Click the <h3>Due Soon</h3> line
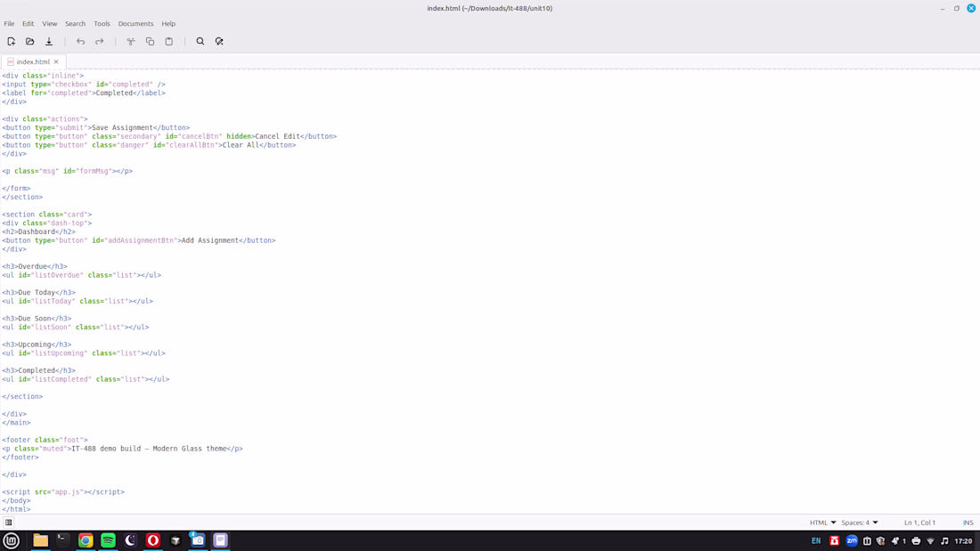 click(37, 319)
